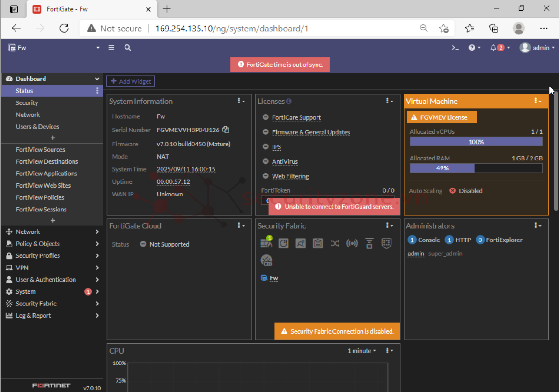Toggle the hamburger menu to collapse sidebar
The height and width of the screenshot is (392, 560).
(x=111, y=48)
